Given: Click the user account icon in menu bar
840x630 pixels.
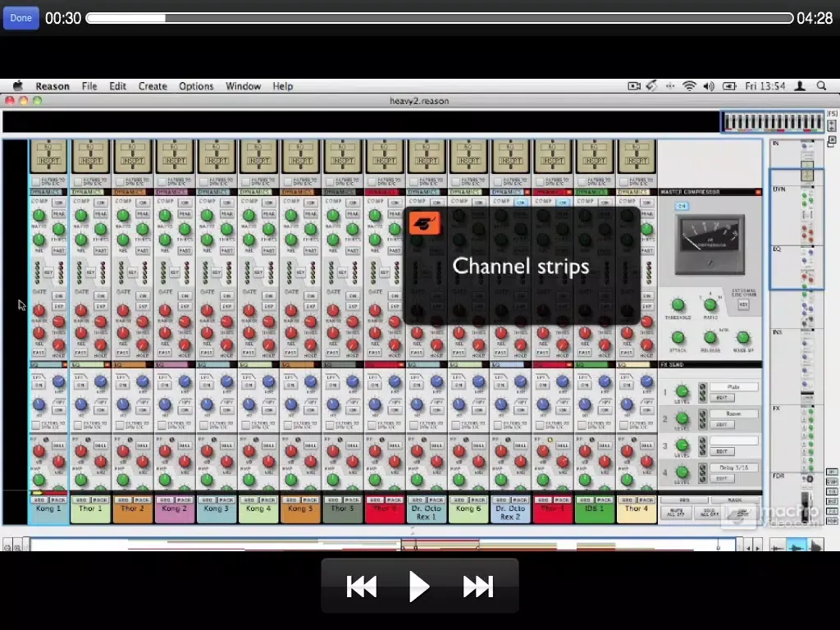Looking at the screenshot, I should point(800,85).
